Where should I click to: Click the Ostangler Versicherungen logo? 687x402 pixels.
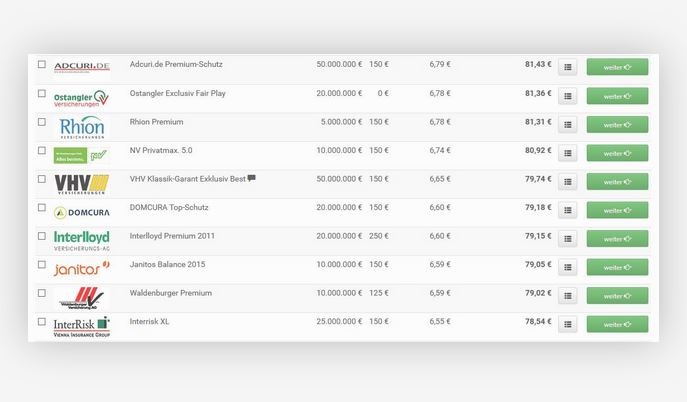[x=81, y=99]
